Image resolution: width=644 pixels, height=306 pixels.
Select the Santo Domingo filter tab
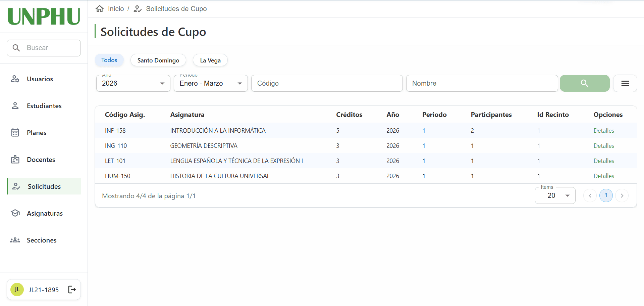point(158,60)
